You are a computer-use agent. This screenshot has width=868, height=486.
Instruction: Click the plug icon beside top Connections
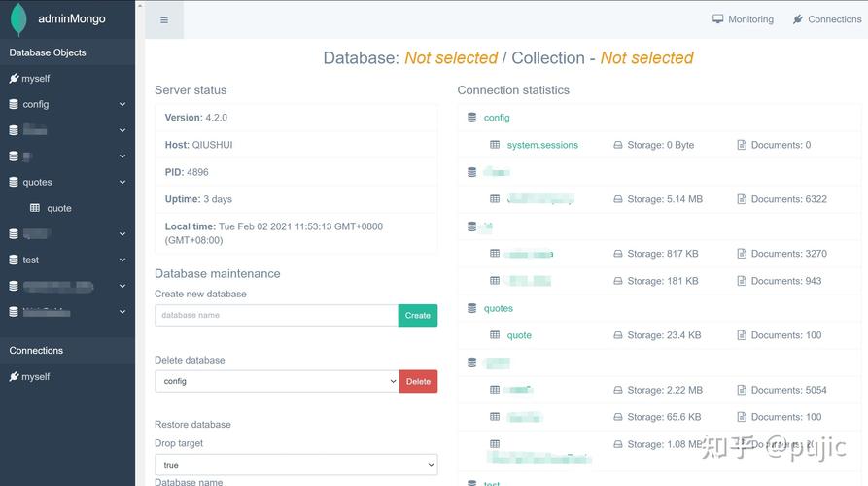click(x=798, y=19)
